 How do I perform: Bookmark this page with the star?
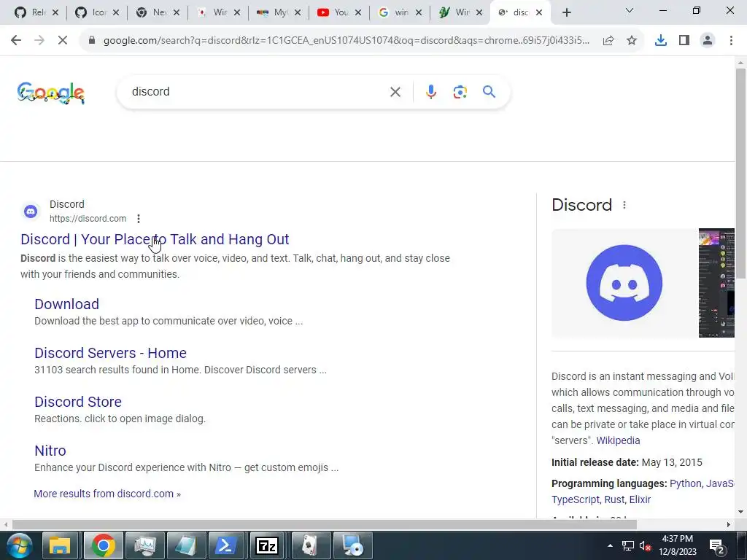pos(632,41)
